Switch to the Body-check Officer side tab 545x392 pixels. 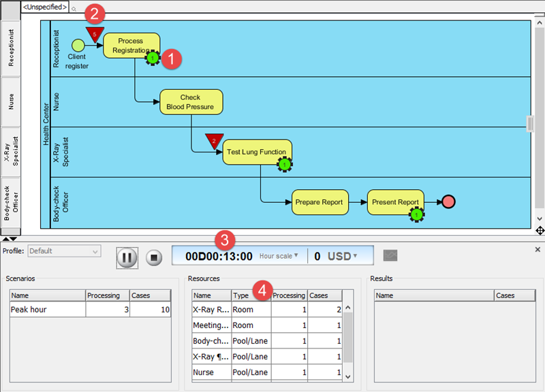pyautogui.click(x=10, y=203)
